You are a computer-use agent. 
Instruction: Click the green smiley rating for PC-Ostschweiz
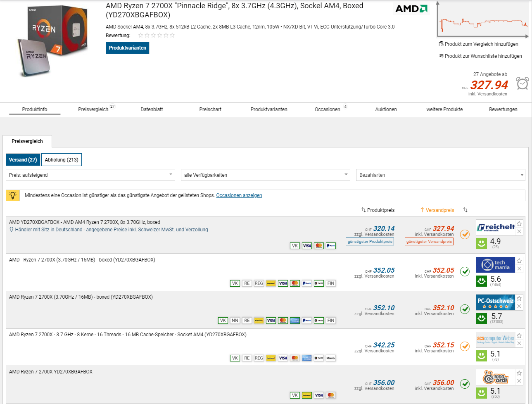click(481, 318)
